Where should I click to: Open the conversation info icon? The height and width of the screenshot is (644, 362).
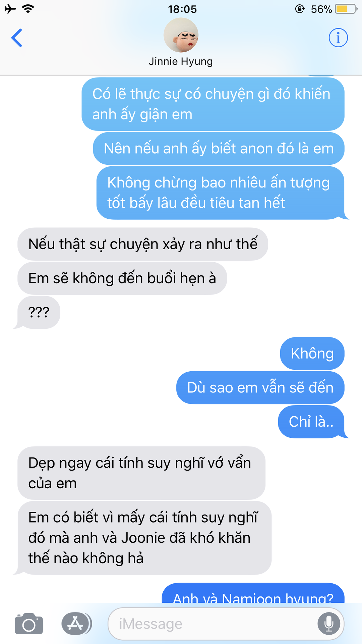click(338, 38)
